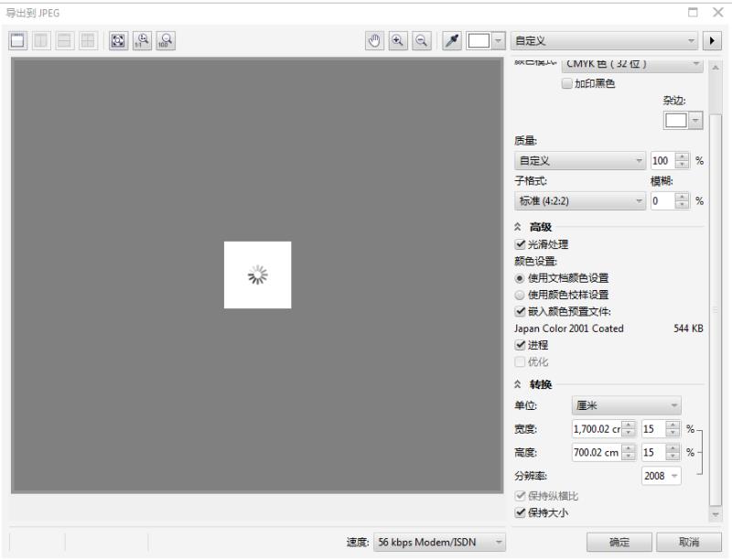Open the 速度 56 kbps Modem dropdown
732x560 pixels.
click(439, 543)
